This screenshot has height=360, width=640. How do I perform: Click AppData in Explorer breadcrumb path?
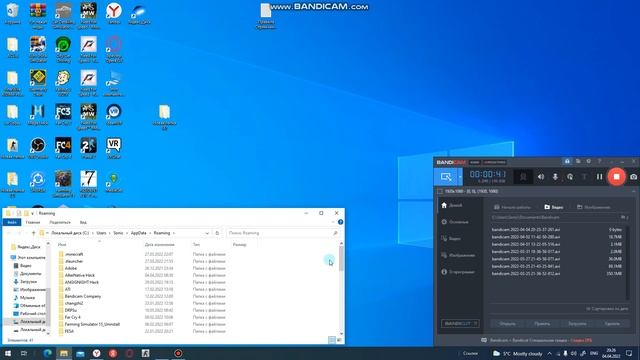click(138, 233)
